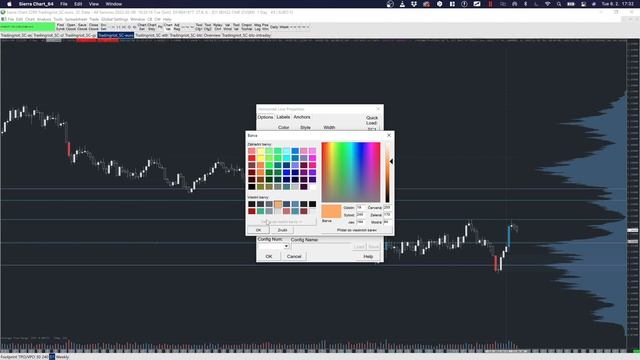Select the yellow basic color swatch
The image size is (640, 360).
[x=260, y=158]
